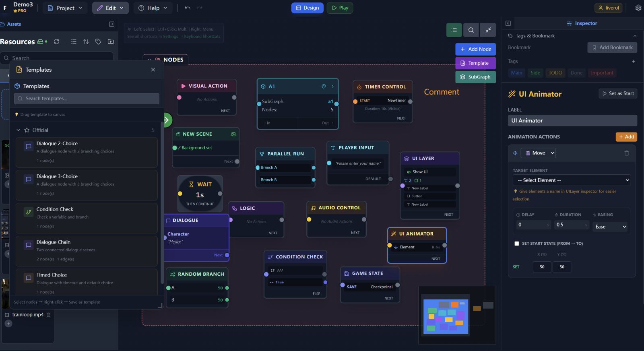Open the Help dropdown menu
This screenshot has height=351, width=644.
(x=153, y=8)
